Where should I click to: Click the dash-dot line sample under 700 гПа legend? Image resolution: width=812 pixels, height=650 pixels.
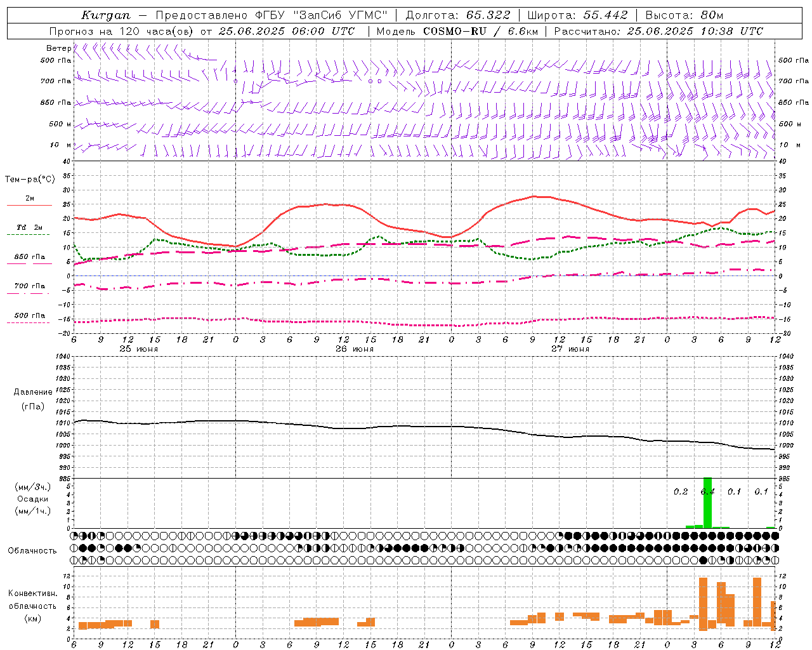[x=29, y=294]
